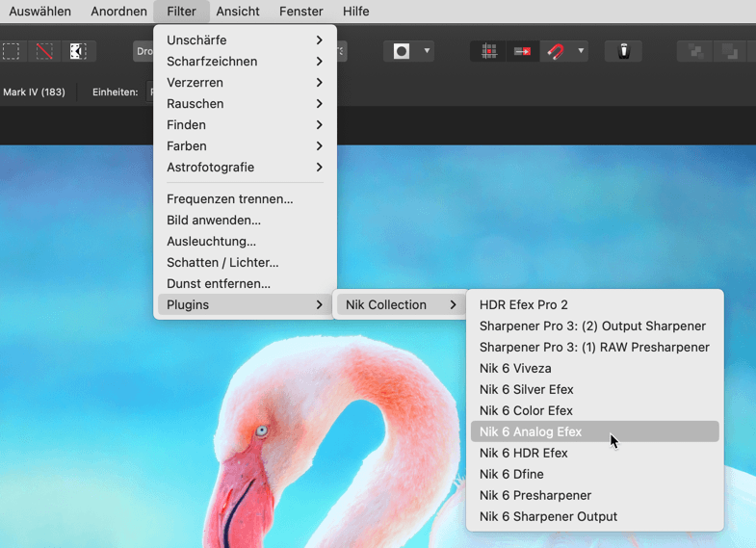Launch Nik 6 Presharpener plugin
The image size is (756, 548).
pyautogui.click(x=594, y=496)
